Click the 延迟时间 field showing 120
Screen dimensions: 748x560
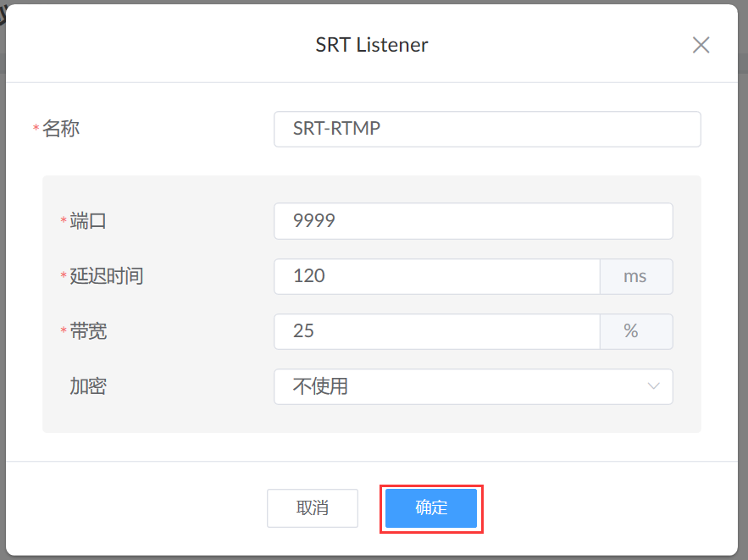tap(437, 276)
